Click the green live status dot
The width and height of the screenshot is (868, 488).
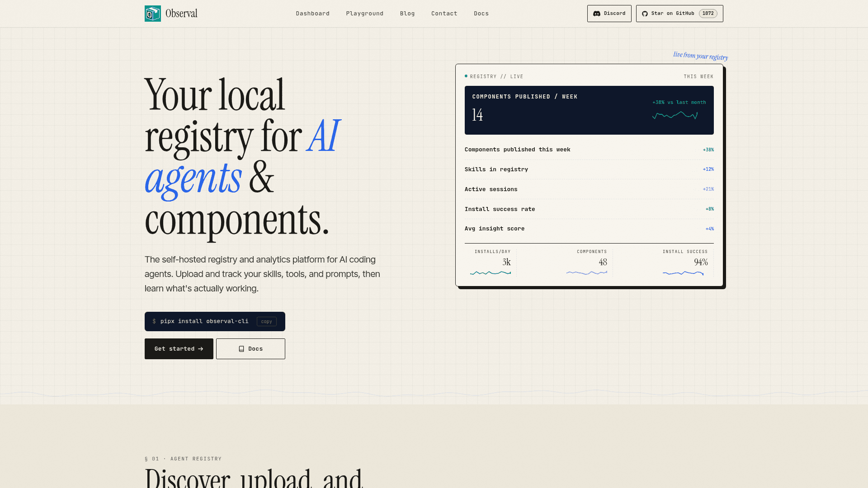(466, 76)
